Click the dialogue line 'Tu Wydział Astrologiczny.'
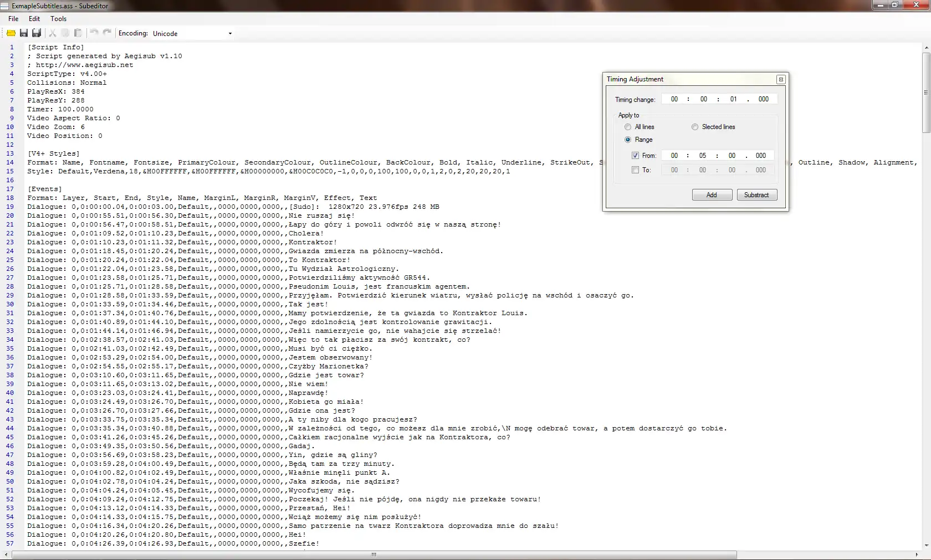This screenshot has width=931, height=560. 213,269
